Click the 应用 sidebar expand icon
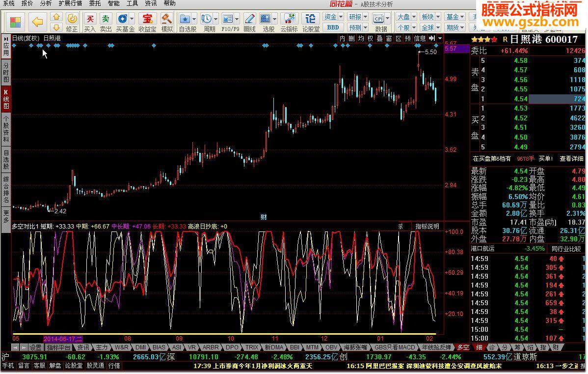This screenshot has height=374, width=588. point(6,46)
